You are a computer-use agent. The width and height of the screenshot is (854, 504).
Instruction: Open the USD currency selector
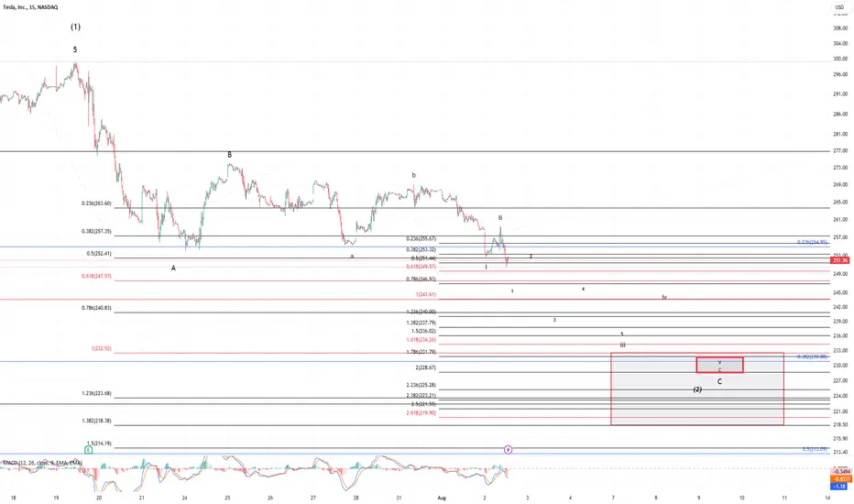pyautogui.click(x=839, y=7)
